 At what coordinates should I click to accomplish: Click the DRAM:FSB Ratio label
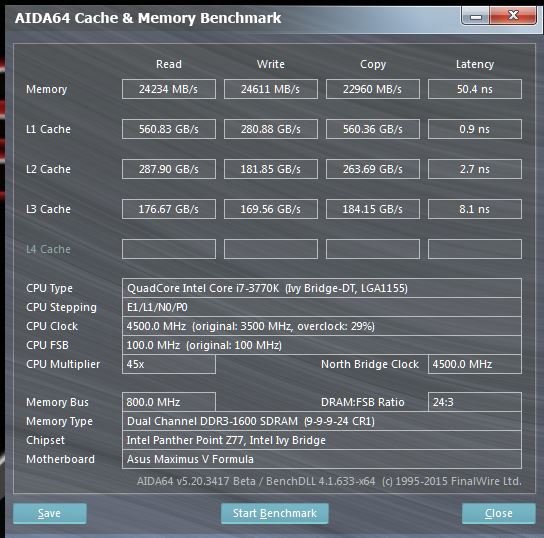363,402
